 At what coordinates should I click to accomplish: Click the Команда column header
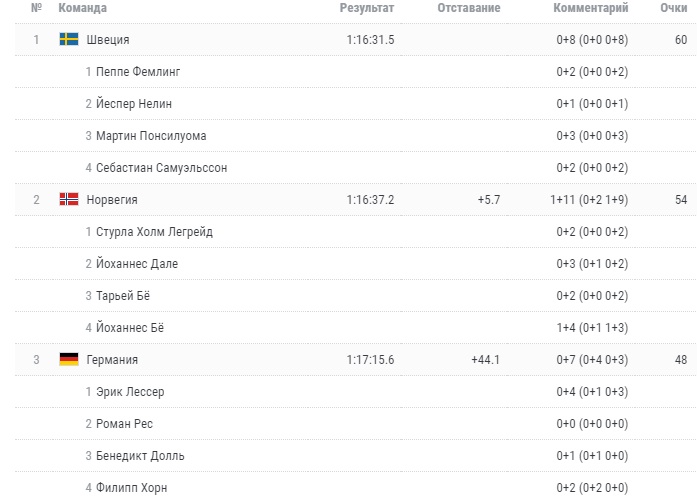tap(83, 8)
